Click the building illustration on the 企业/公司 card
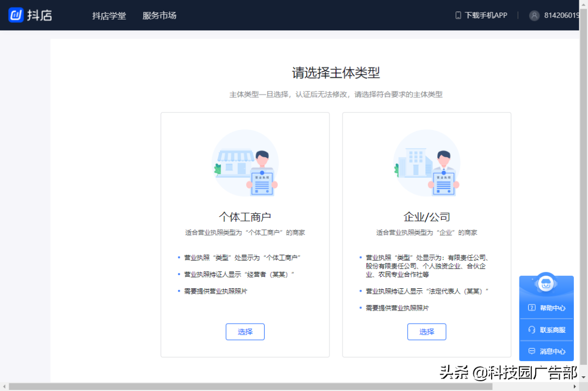 point(426,164)
